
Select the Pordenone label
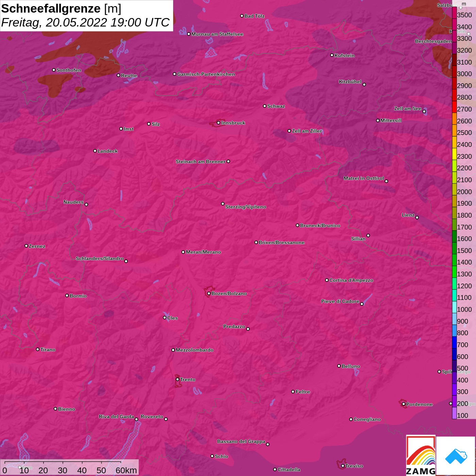(x=419, y=404)
